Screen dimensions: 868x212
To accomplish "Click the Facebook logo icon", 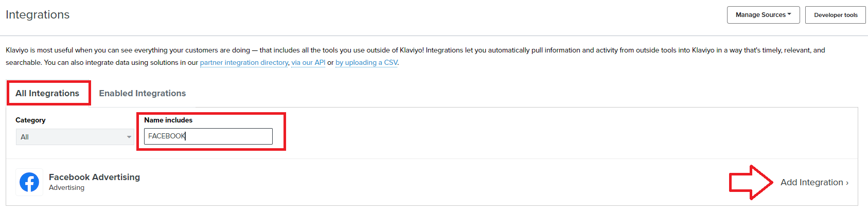I will 29,182.
